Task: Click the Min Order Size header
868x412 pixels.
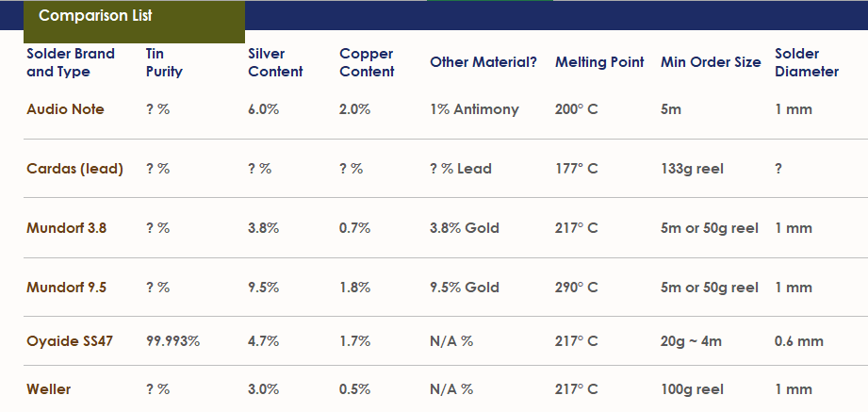Action: click(711, 62)
